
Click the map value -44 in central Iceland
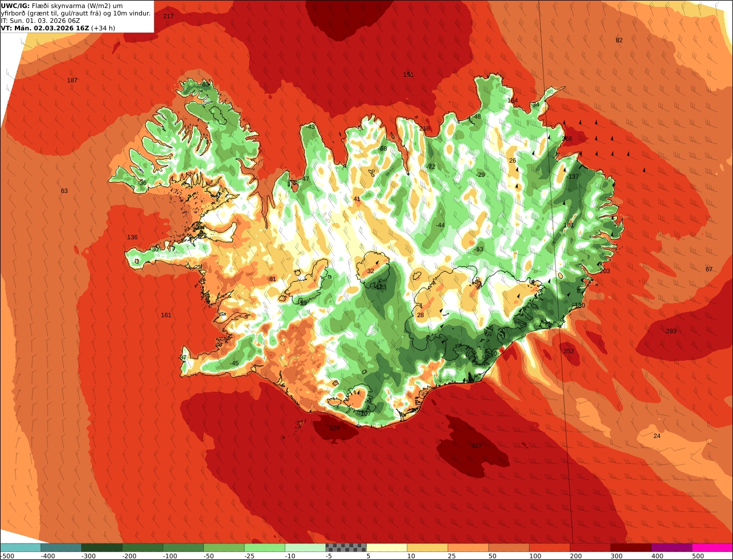[440, 225]
